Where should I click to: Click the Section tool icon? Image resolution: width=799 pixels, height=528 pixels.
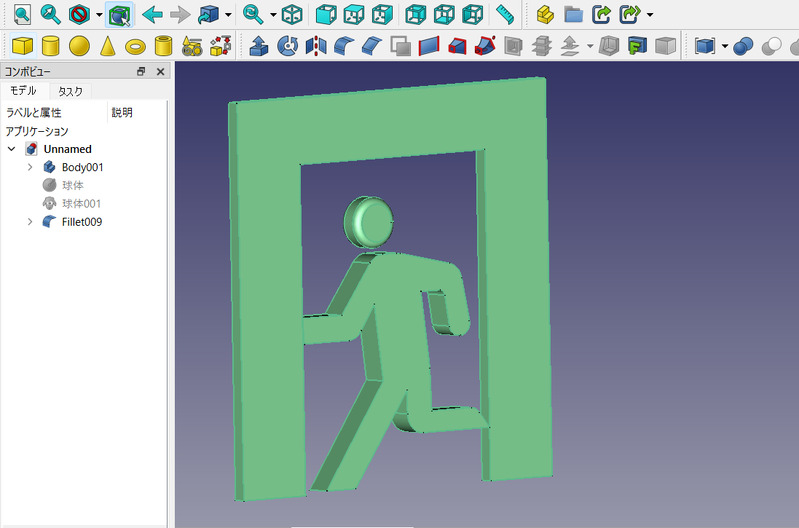(513, 46)
